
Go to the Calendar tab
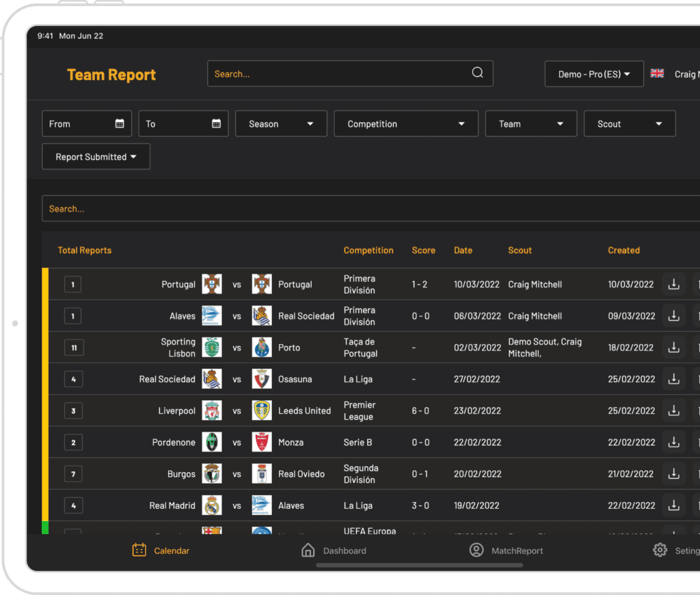[161, 551]
